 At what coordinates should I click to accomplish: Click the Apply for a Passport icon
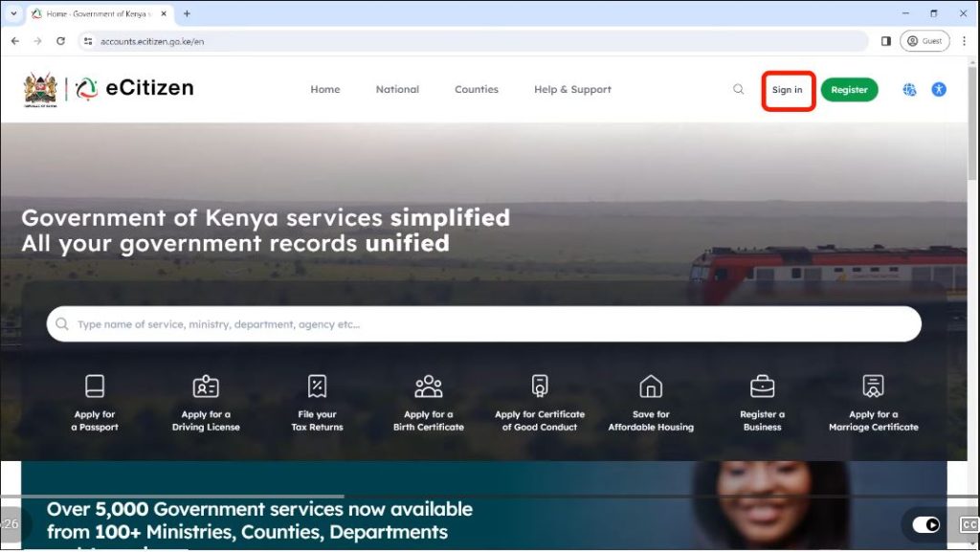(x=95, y=386)
